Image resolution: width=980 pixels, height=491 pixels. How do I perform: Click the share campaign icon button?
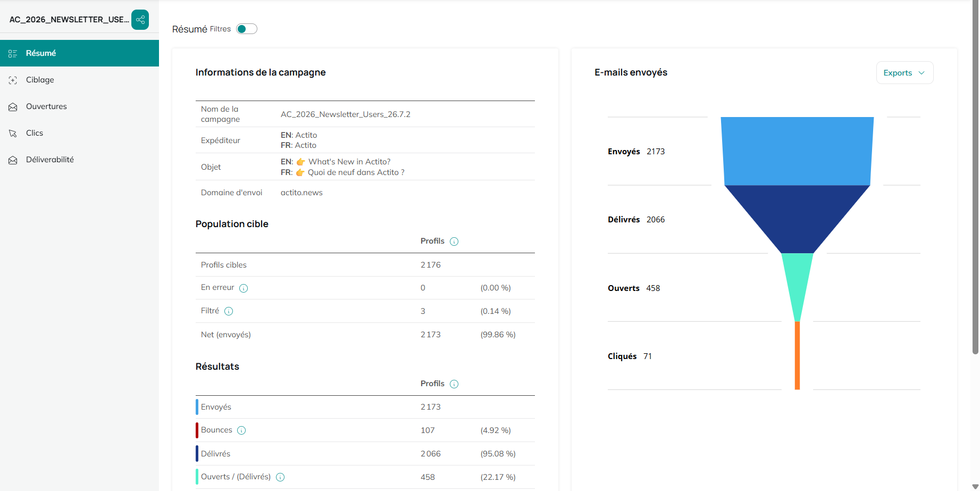pos(140,20)
